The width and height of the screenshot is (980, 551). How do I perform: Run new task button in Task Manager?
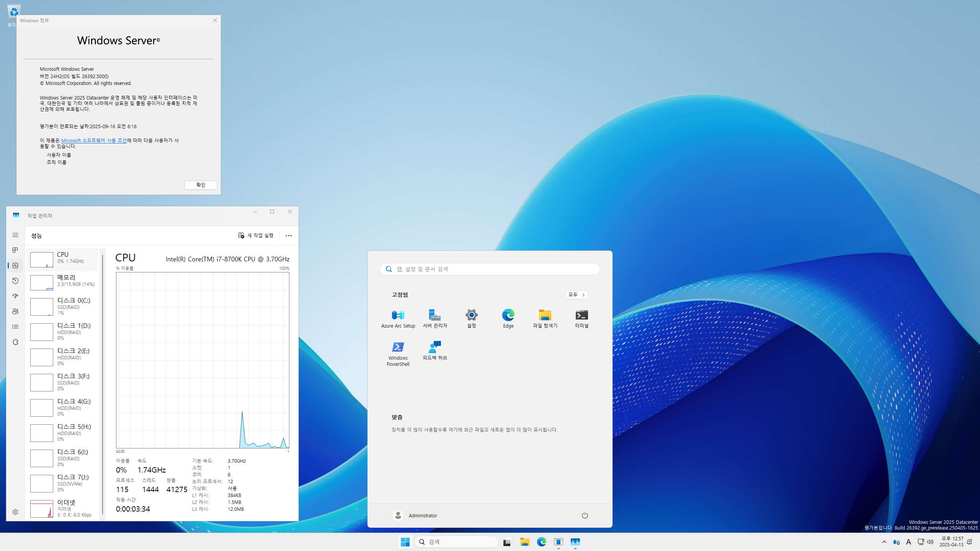[x=256, y=235]
